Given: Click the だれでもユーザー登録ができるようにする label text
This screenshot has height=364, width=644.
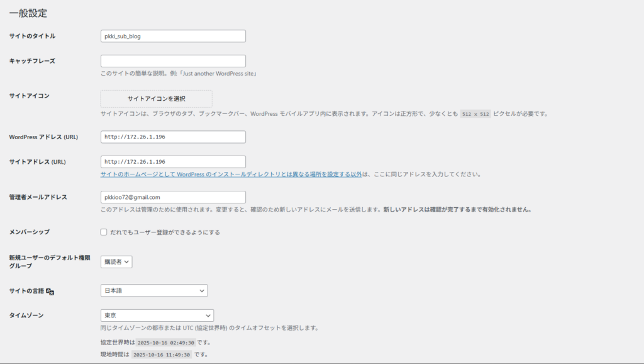Looking at the screenshot, I should tap(165, 232).
